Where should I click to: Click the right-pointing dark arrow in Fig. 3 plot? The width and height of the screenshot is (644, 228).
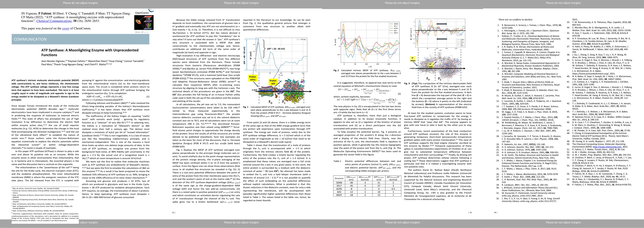[442, 24]
